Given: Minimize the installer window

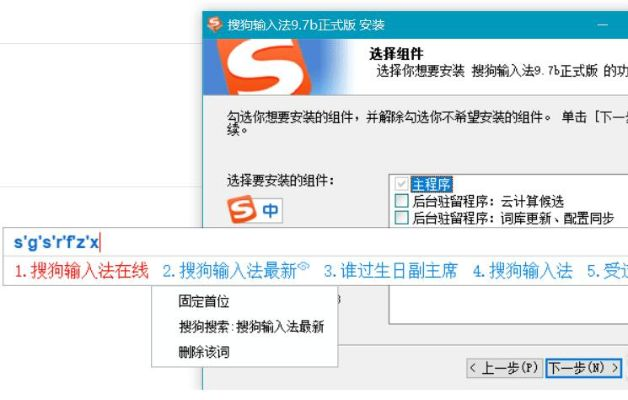Looking at the screenshot, I should coord(602,25).
